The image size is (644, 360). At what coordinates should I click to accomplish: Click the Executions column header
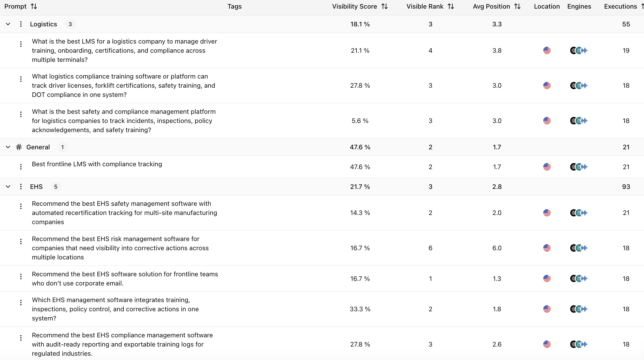tap(620, 6)
